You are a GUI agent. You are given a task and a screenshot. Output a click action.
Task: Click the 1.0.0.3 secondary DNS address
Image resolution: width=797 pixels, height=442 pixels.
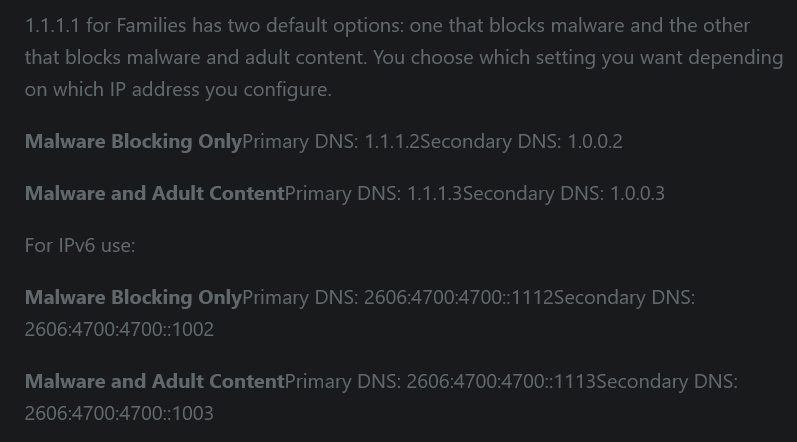tap(637, 194)
